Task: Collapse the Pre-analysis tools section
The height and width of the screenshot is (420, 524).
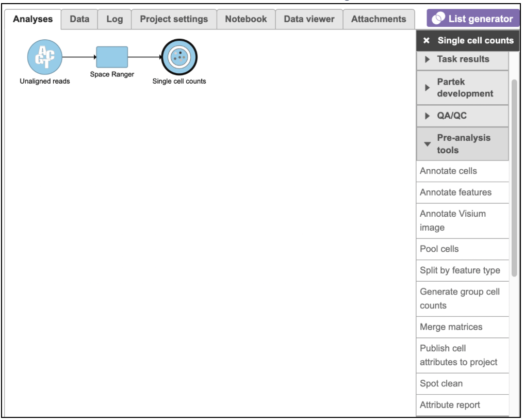Action: click(463, 144)
